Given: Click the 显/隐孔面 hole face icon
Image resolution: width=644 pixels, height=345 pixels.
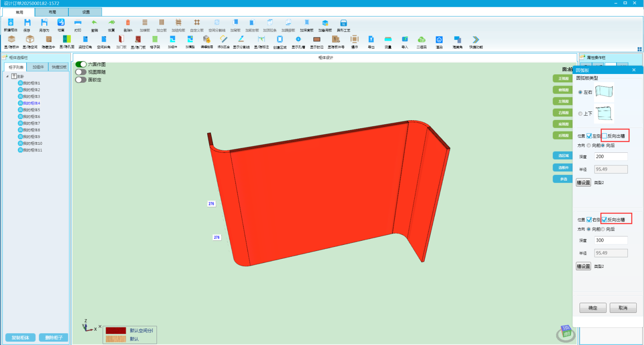Looking at the screenshot, I should [x=67, y=39].
